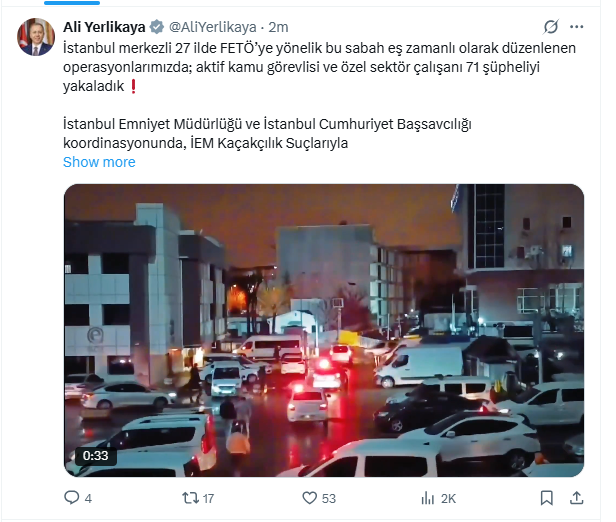Open the @AliYerlikaya handle link
616x522 pixels.
(213, 27)
